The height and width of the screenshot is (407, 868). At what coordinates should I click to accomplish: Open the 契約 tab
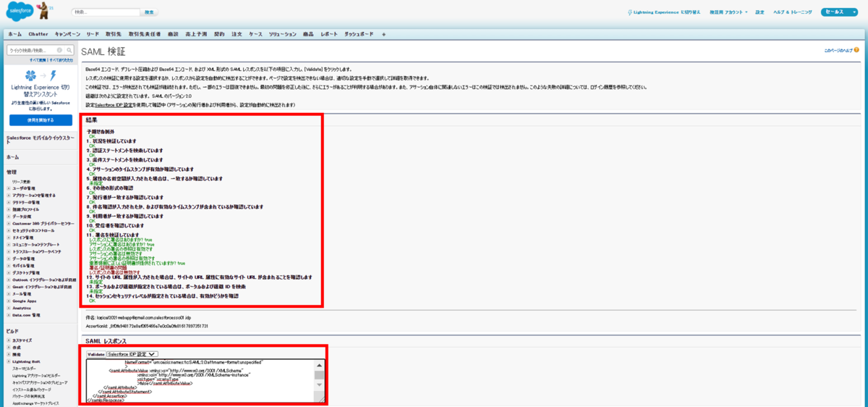220,34
